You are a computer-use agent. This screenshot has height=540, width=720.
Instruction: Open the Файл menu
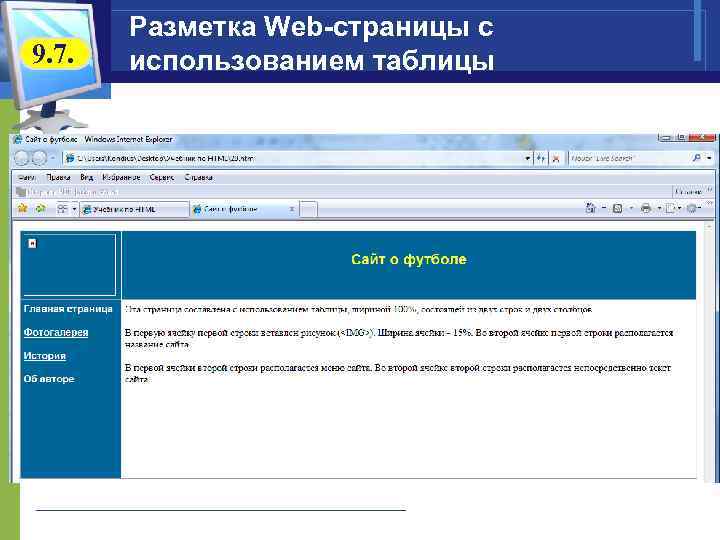click(27, 177)
